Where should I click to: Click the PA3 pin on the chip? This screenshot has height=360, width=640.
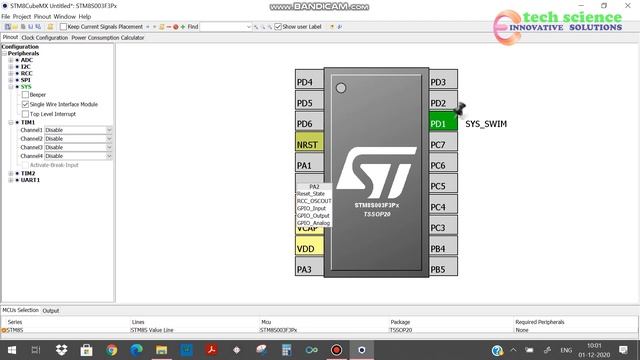(x=309, y=267)
